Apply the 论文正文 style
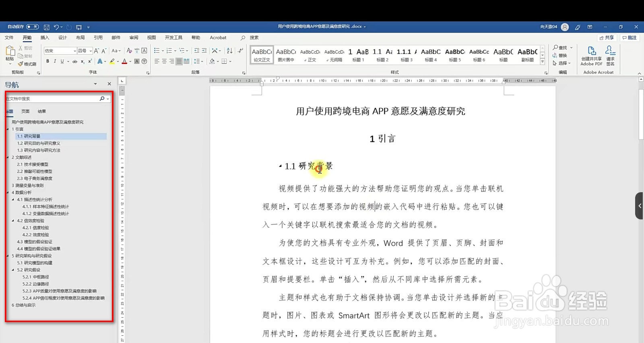 point(262,55)
